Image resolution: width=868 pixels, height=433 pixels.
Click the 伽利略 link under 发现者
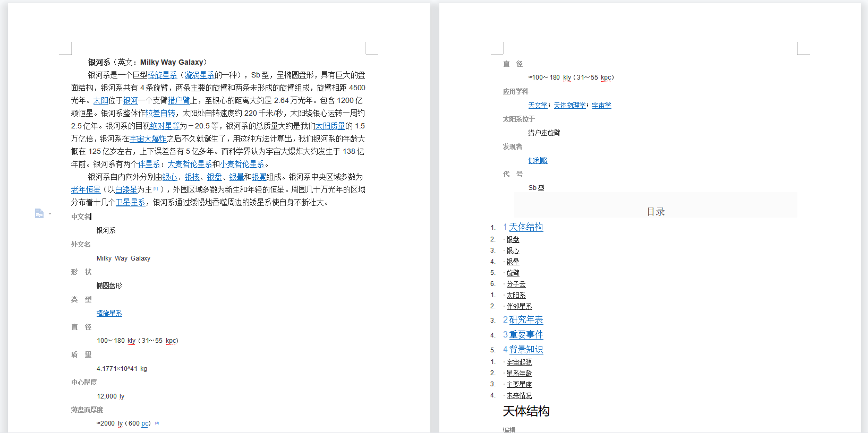pos(538,161)
